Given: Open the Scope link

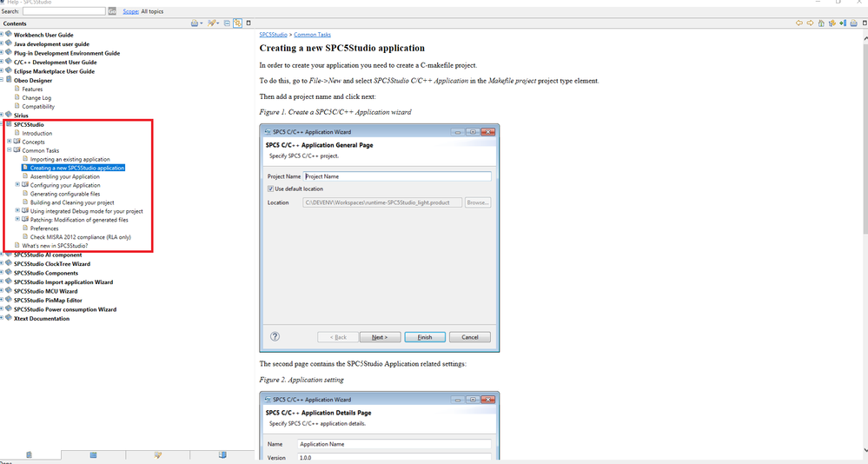Looking at the screenshot, I should [130, 11].
